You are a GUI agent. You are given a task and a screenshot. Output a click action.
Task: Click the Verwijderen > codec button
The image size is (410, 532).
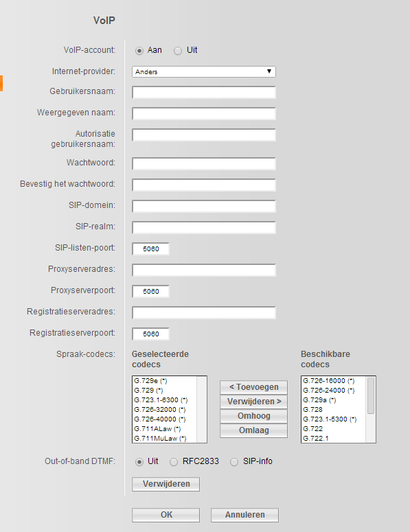[x=253, y=402]
